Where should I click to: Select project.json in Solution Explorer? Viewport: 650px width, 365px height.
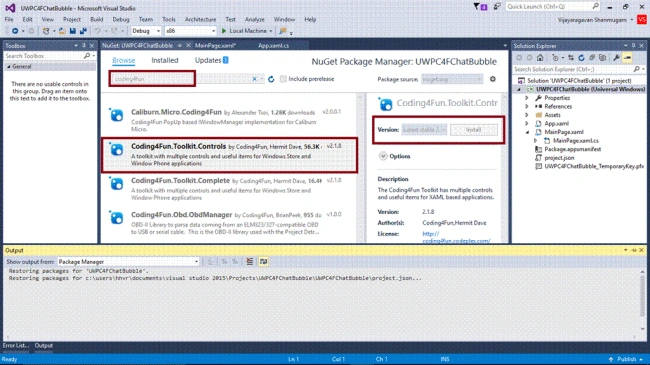(559, 158)
